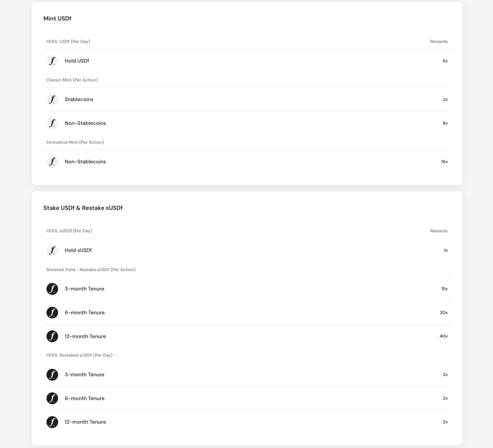Click the Classic Mint Non-Stablecoins token icon

pyautogui.click(x=52, y=123)
